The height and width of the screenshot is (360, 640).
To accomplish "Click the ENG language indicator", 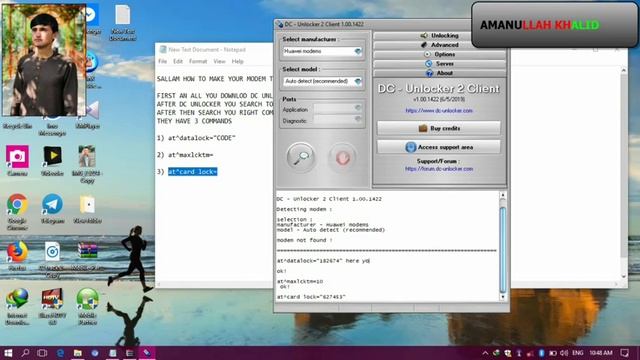I will [578, 353].
